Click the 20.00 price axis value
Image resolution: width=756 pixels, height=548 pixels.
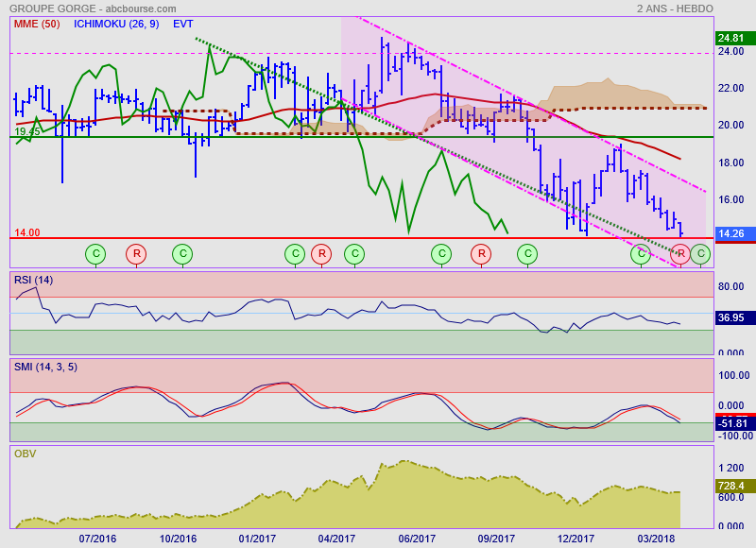[x=730, y=125]
